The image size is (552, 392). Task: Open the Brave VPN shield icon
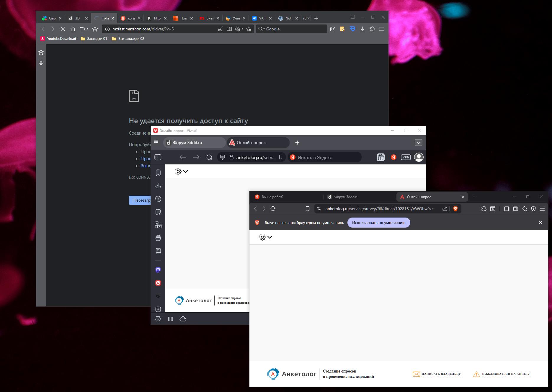533,209
